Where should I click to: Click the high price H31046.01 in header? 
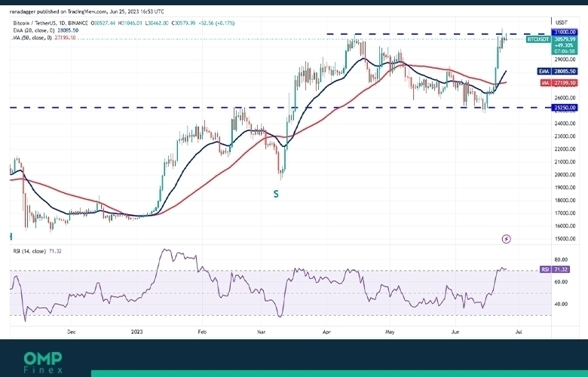click(130, 23)
